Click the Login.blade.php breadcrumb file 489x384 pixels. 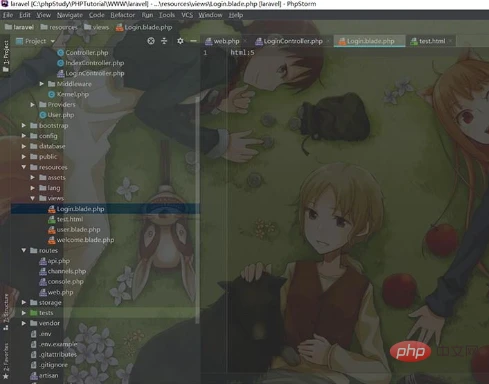pyautogui.click(x=144, y=27)
